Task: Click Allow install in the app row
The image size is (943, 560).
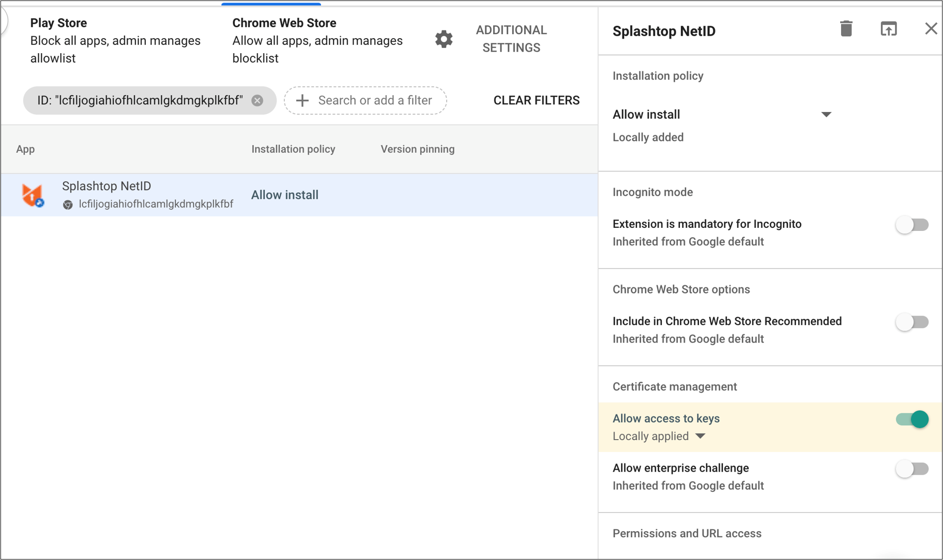Action: click(285, 195)
